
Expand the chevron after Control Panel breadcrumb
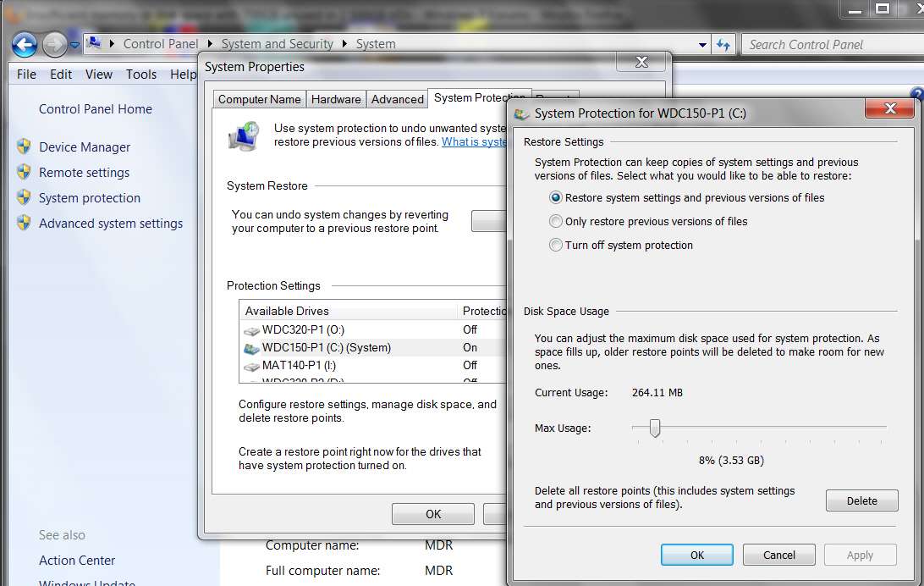210,44
